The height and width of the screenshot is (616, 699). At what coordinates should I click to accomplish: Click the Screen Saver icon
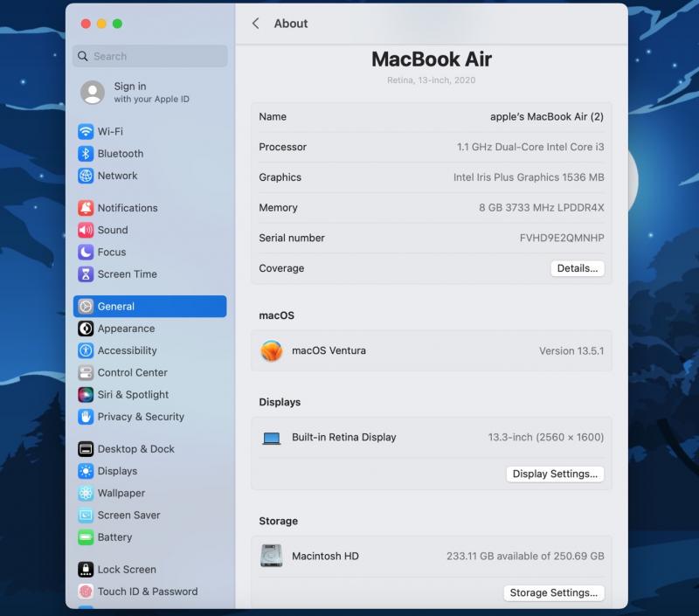pos(86,516)
